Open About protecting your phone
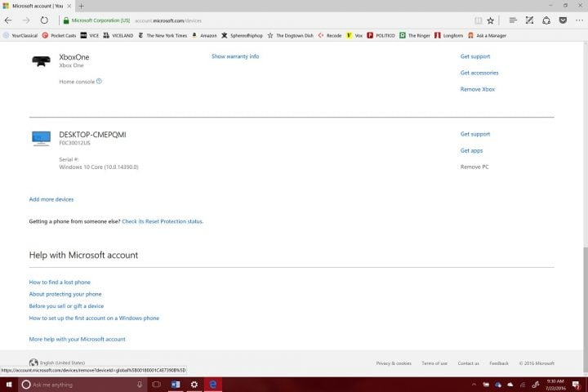Screen dimensions: 588x392 tap(65, 294)
